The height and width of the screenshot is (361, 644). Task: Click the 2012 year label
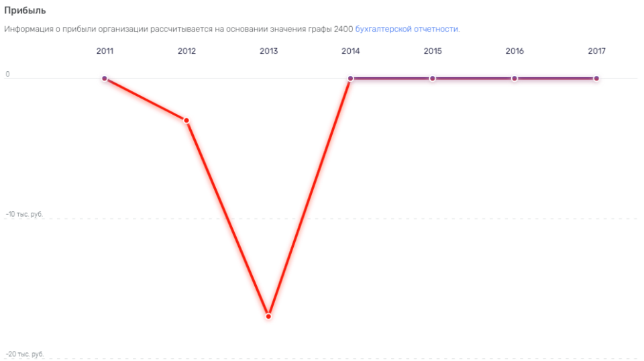pyautogui.click(x=187, y=51)
